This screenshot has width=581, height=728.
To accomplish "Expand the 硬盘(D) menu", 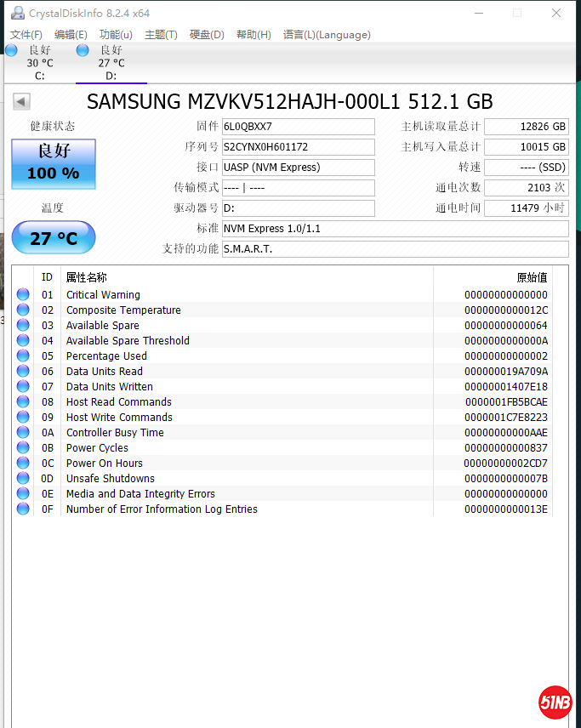I will click(x=207, y=35).
